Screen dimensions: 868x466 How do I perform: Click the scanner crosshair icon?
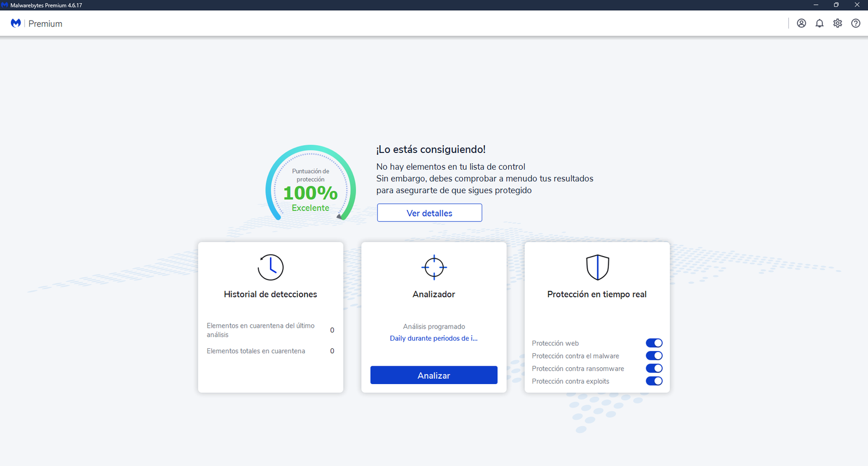pyautogui.click(x=434, y=267)
